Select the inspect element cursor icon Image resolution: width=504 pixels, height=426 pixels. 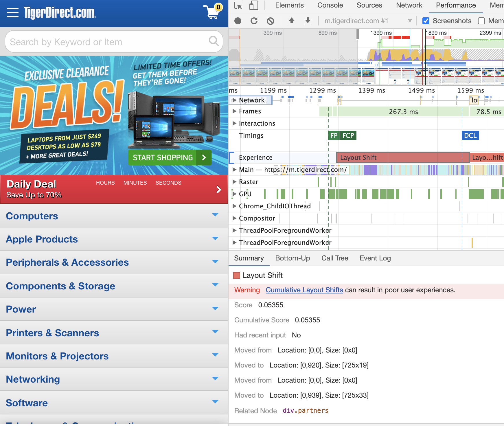point(238,5)
